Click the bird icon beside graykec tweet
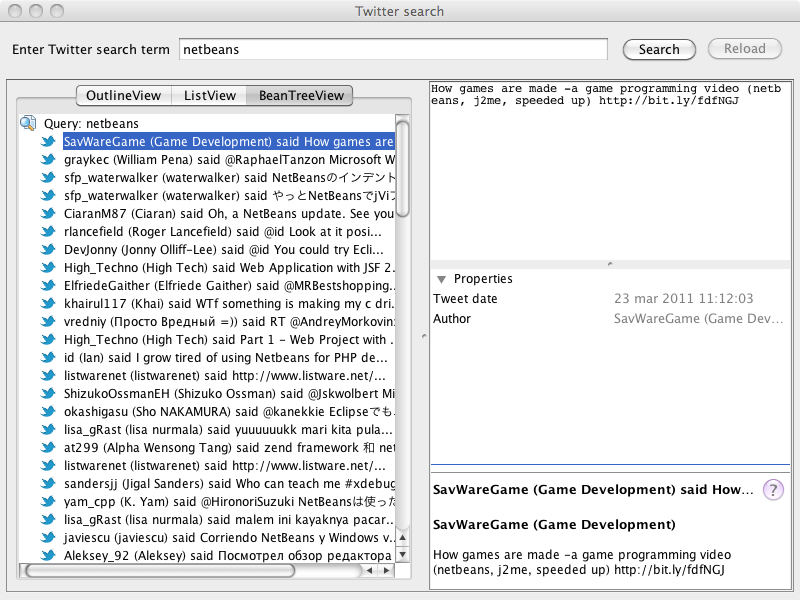 (x=48, y=160)
